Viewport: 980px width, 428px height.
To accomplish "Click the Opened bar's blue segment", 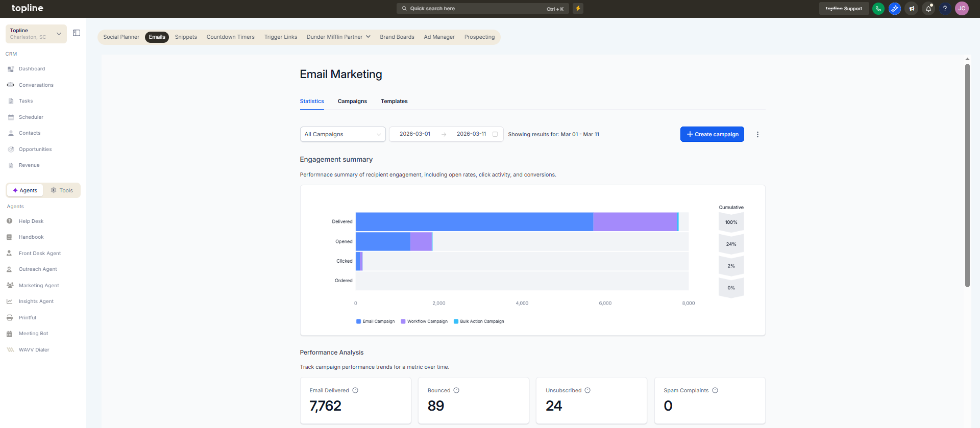I will [x=383, y=241].
